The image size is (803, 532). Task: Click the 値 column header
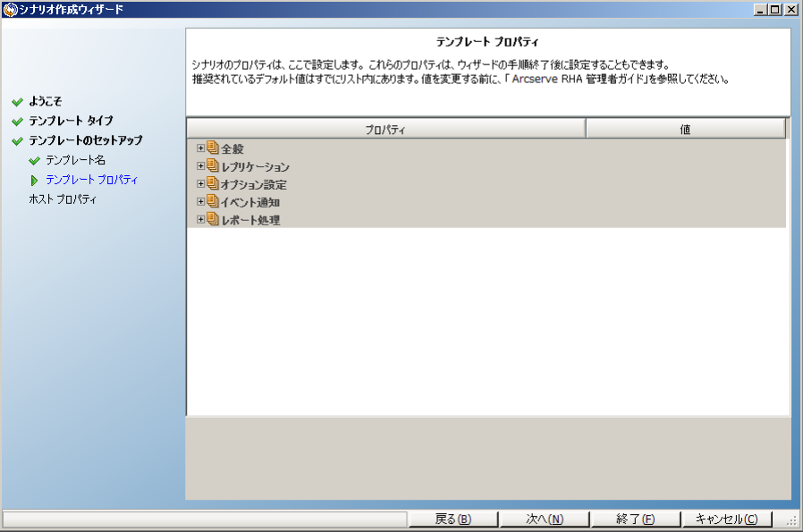(685, 129)
